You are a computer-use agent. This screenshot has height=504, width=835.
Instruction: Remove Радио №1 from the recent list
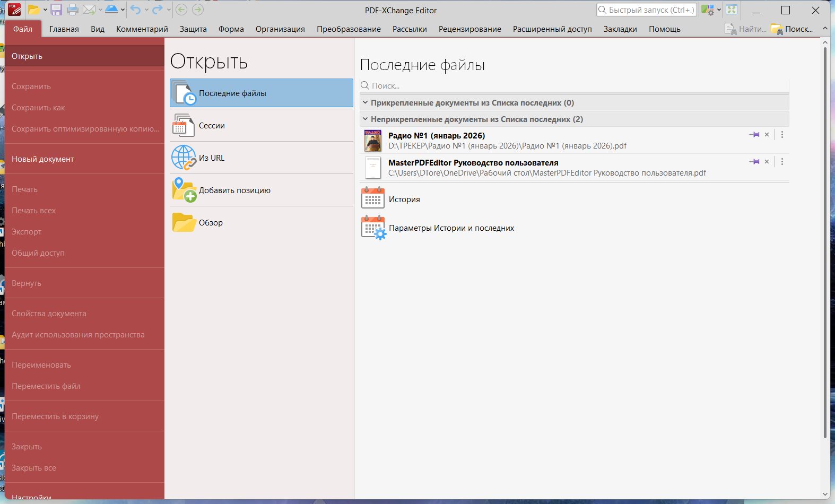[767, 135]
